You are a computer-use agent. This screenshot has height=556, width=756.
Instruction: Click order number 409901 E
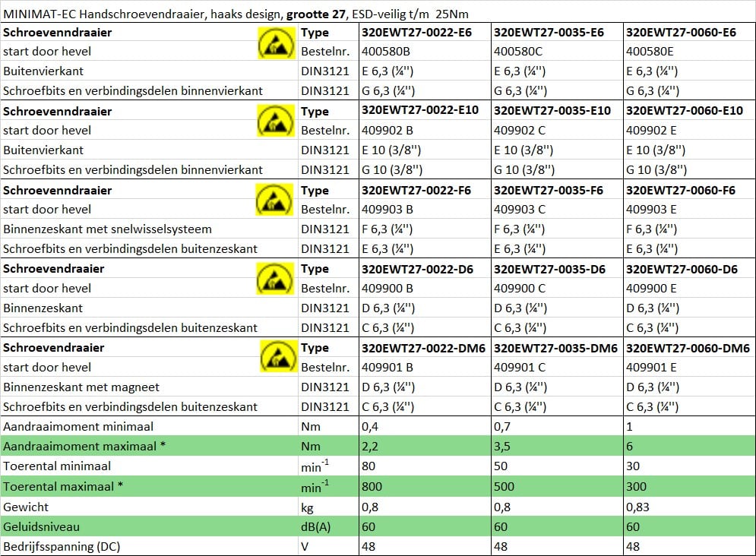point(651,368)
